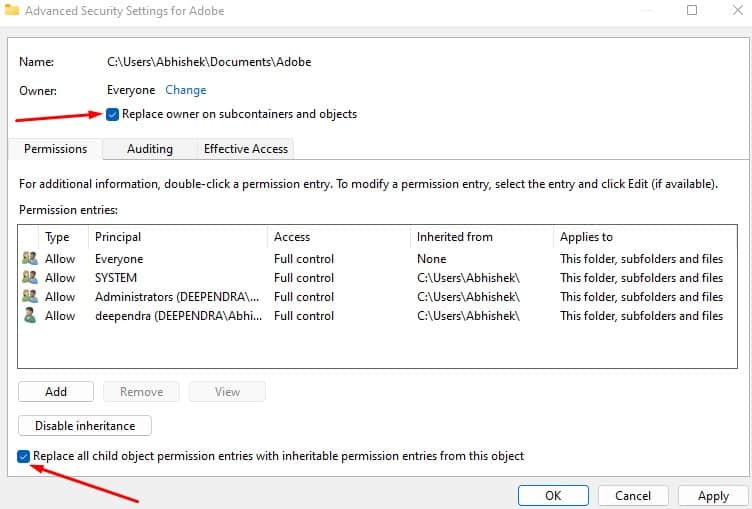This screenshot has height=509, width=752.
Task: Sort by the Type column header
Action: click(x=63, y=237)
